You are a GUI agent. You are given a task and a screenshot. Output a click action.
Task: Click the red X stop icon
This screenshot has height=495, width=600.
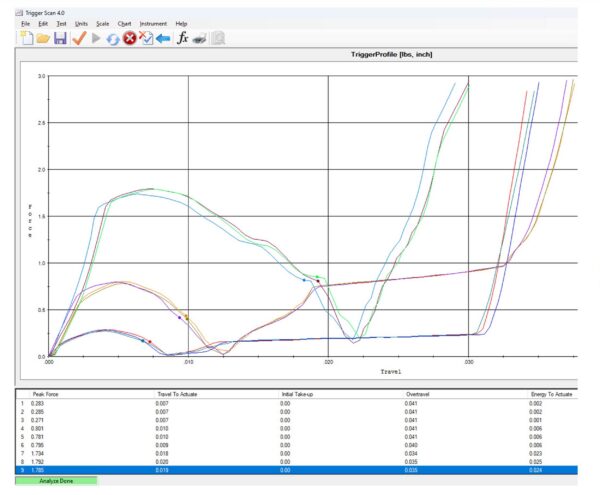129,38
